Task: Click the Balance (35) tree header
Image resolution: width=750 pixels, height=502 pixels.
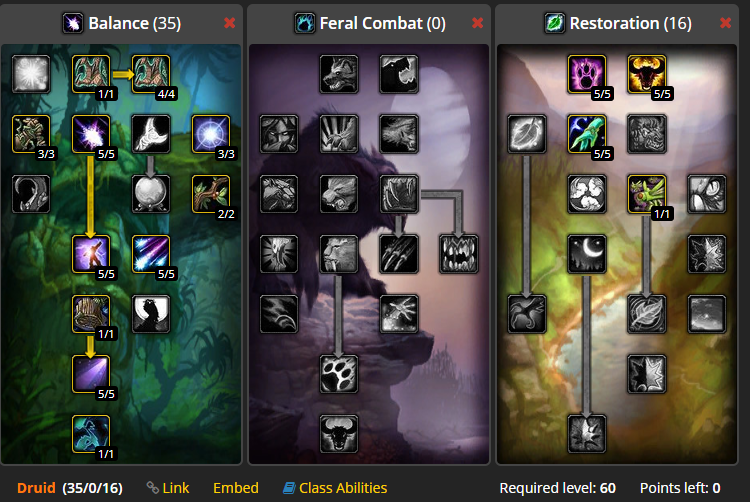Action: pyautogui.click(x=121, y=23)
